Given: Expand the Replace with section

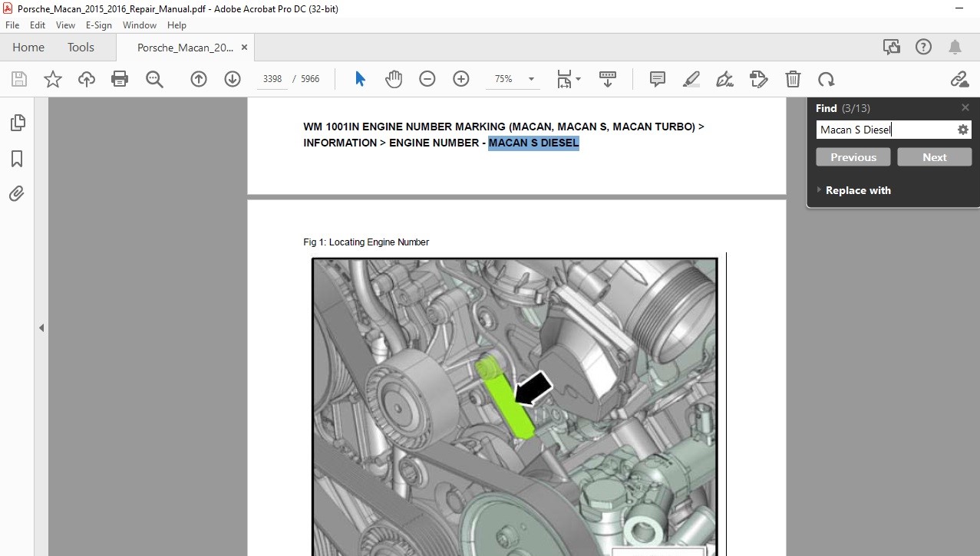Looking at the screenshot, I should pyautogui.click(x=853, y=190).
